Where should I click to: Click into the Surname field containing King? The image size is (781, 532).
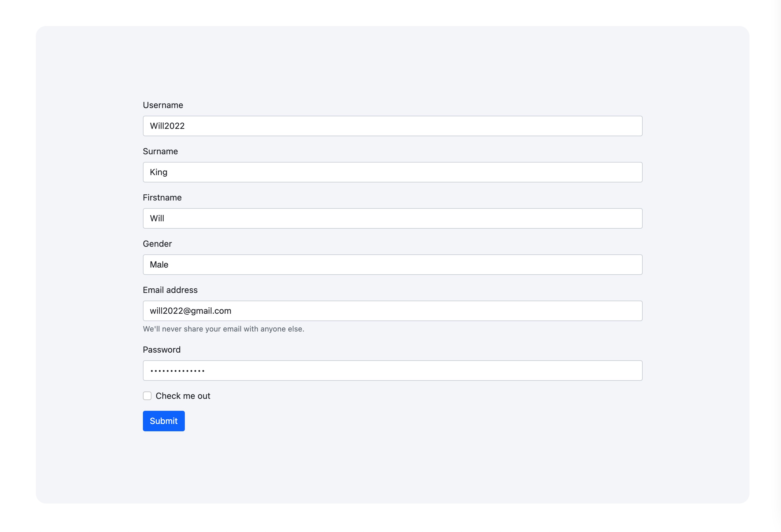coord(393,172)
